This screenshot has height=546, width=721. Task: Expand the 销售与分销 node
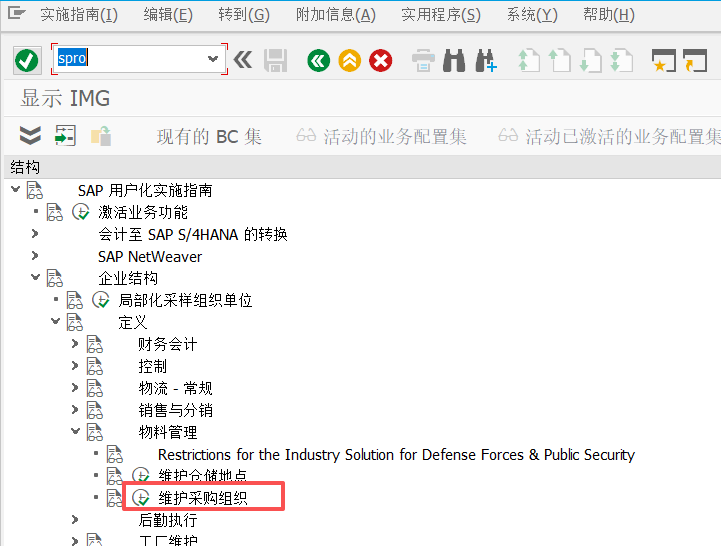tap(75, 409)
